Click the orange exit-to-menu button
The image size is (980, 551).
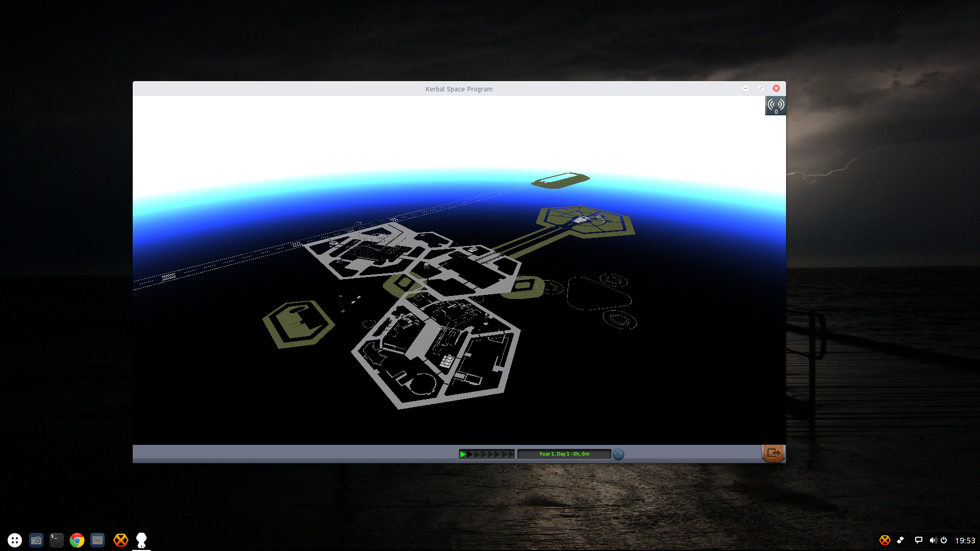click(x=773, y=453)
